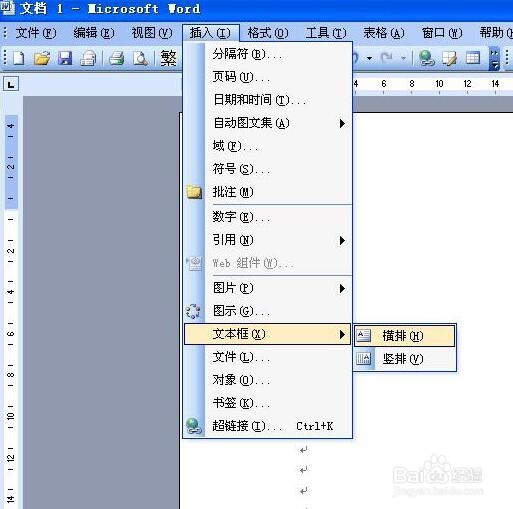Click highlighted 文本框(X) menu entry
The height and width of the screenshot is (509, 513).
pos(268,334)
